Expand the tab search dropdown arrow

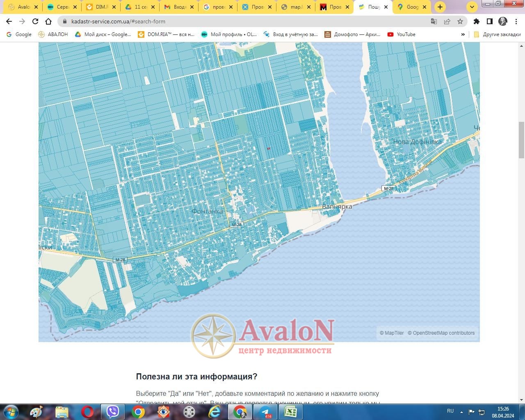(x=472, y=7)
